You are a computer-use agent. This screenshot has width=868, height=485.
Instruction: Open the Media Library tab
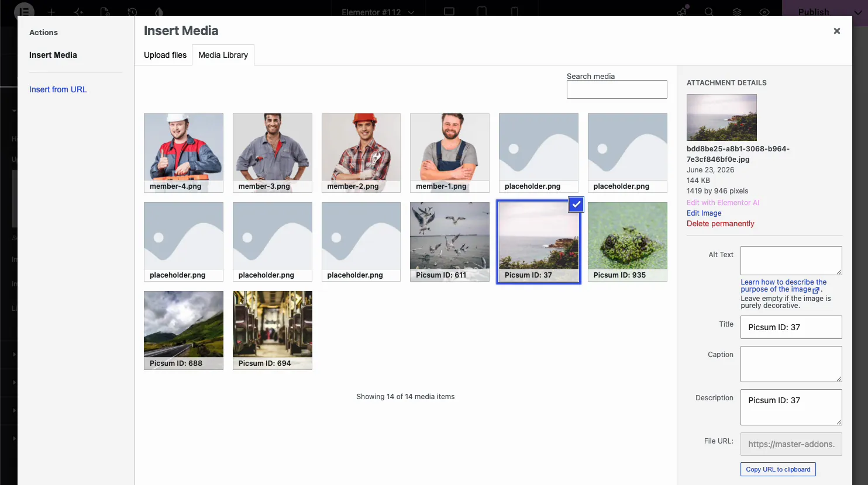coord(223,55)
